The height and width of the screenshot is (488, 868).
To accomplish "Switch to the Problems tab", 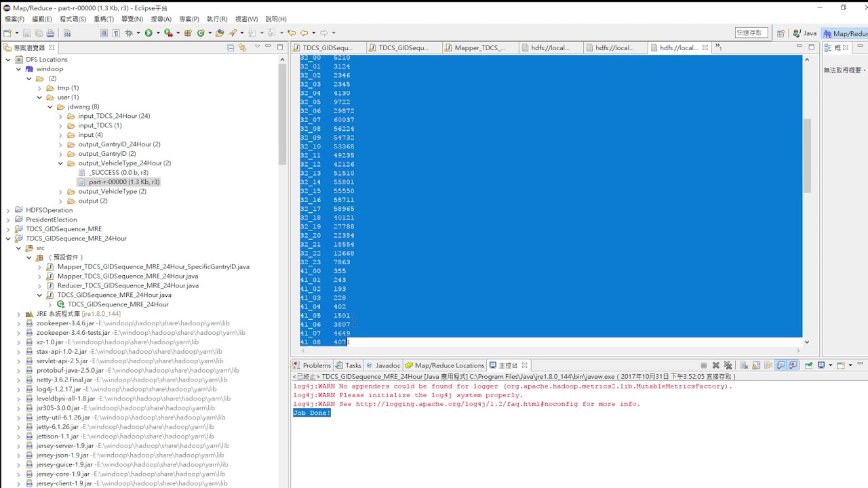I will [312, 365].
